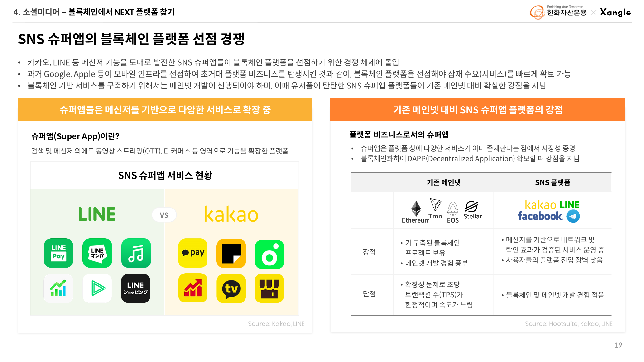Click the yellow-orange left panel header banner

[x=165, y=109]
